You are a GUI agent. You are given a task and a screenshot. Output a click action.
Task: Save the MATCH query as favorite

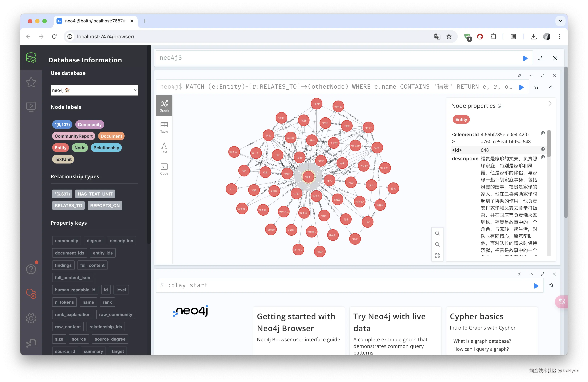(536, 87)
